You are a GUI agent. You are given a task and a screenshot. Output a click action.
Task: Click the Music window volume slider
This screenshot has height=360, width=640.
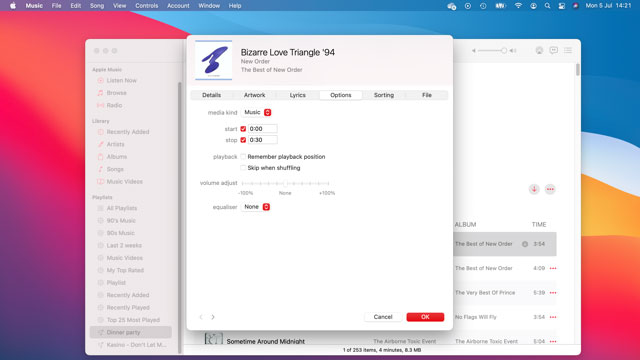[x=493, y=51]
